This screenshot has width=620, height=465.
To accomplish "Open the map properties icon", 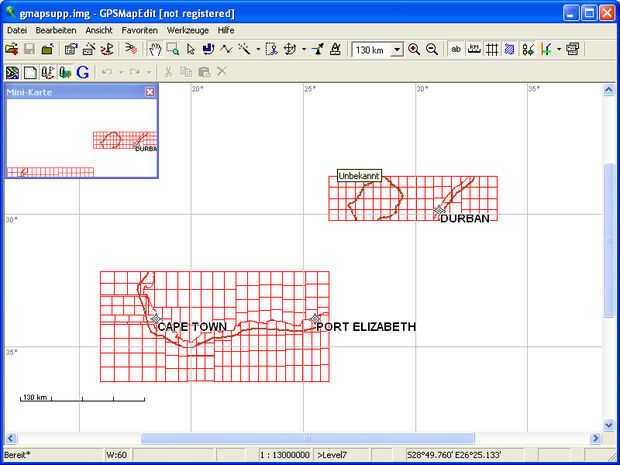I will coord(71,49).
